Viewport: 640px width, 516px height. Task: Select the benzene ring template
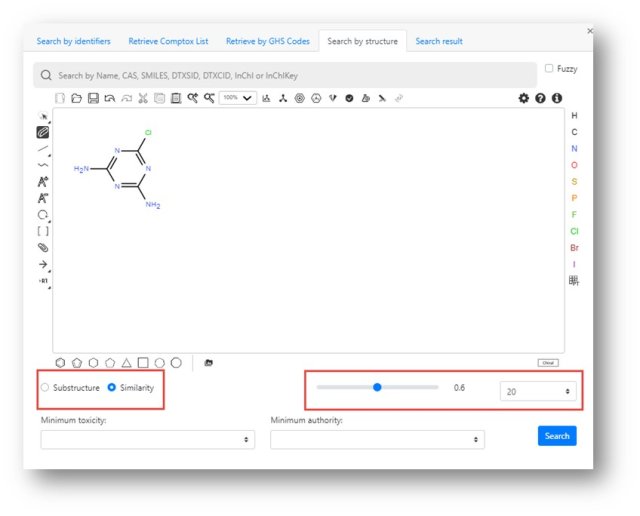pos(61,362)
